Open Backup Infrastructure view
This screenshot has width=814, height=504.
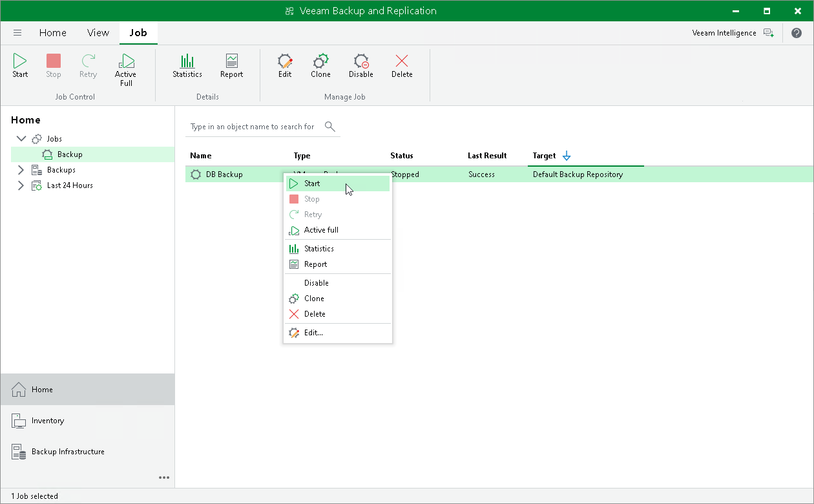(x=68, y=451)
